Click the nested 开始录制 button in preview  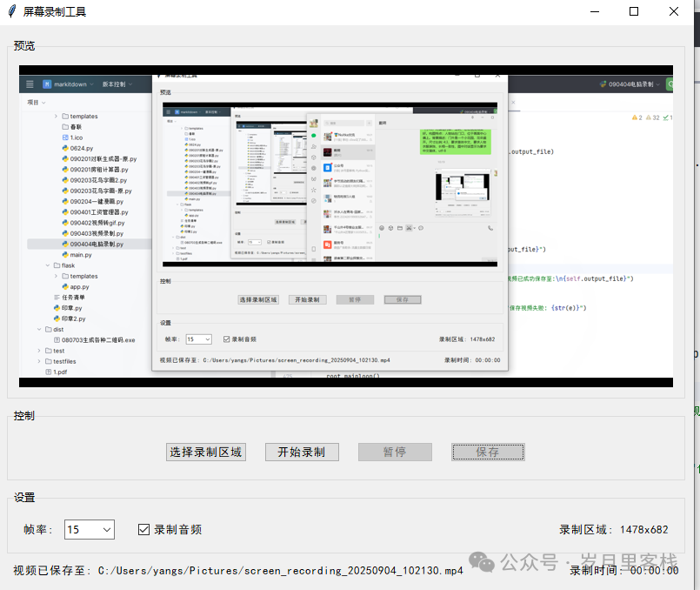(x=307, y=299)
